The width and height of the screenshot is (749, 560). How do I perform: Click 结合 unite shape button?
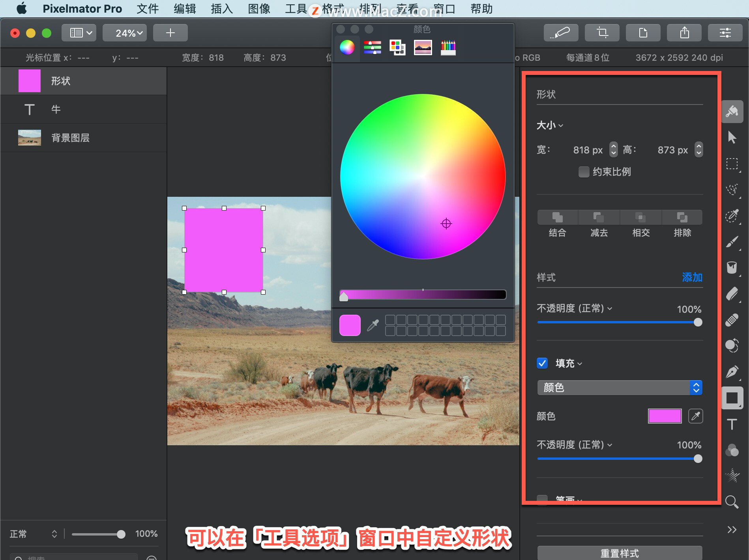(557, 217)
